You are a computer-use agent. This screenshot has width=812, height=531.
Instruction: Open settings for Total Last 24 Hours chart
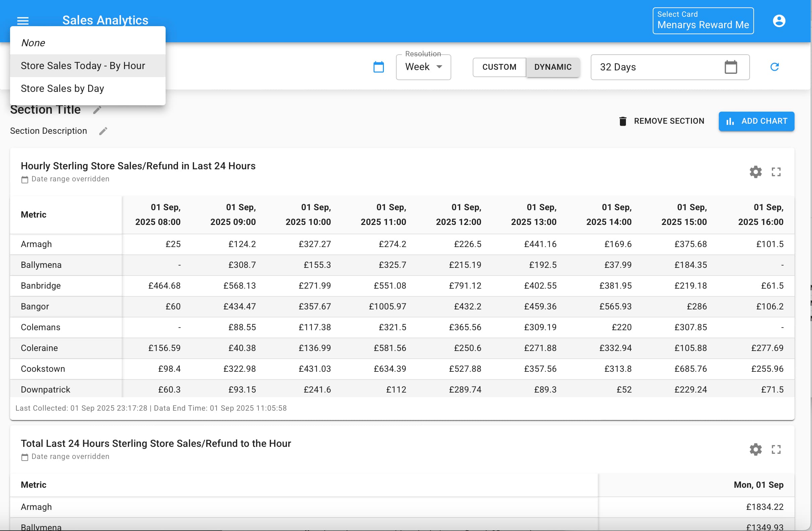[755, 450]
